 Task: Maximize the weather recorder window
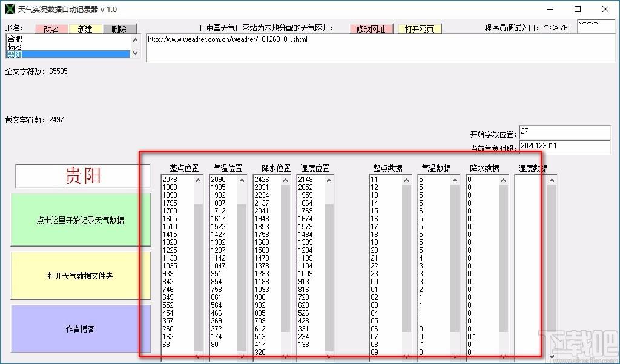coord(578,9)
